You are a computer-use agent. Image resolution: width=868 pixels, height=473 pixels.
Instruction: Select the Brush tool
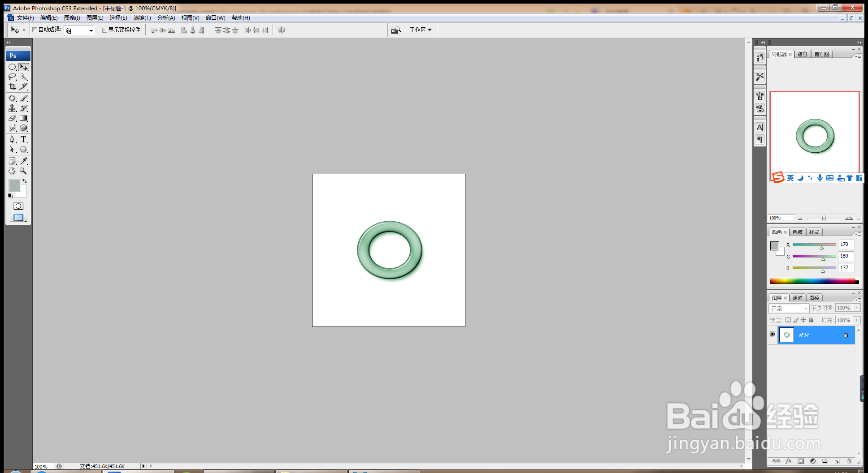(24, 98)
